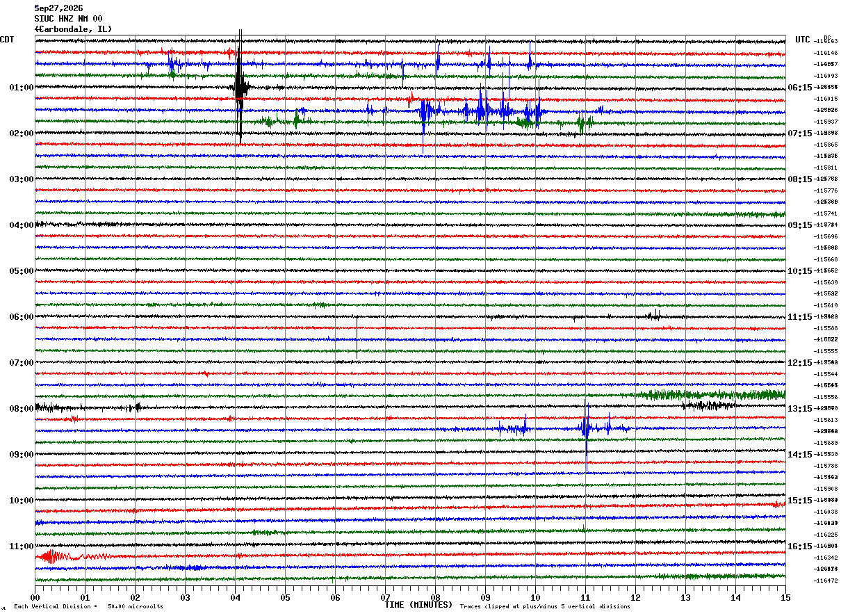This screenshot has width=841, height=616.
Task: Click the Carbondale, IL station label
Action: [73, 29]
